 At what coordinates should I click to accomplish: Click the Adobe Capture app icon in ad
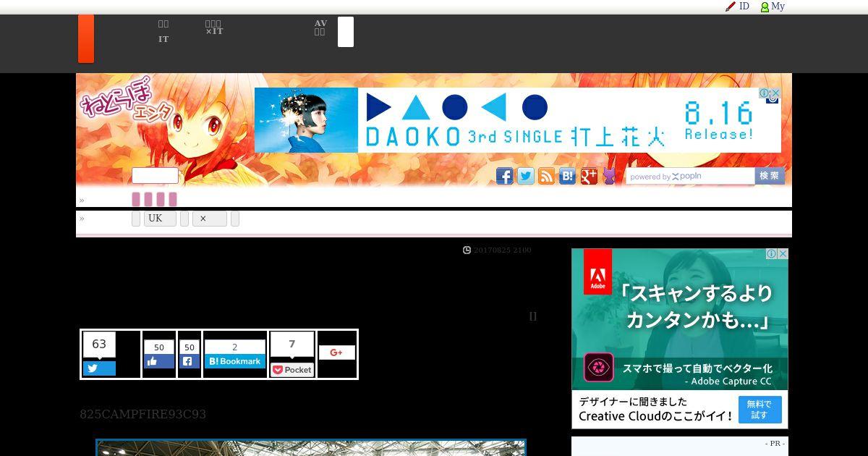(599, 368)
